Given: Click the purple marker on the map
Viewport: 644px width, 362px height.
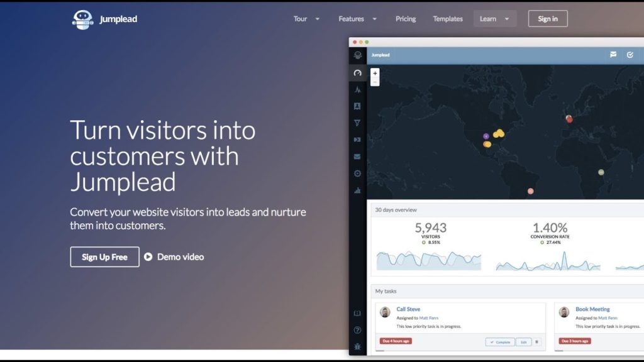Looking at the screenshot, I should pos(486,136).
